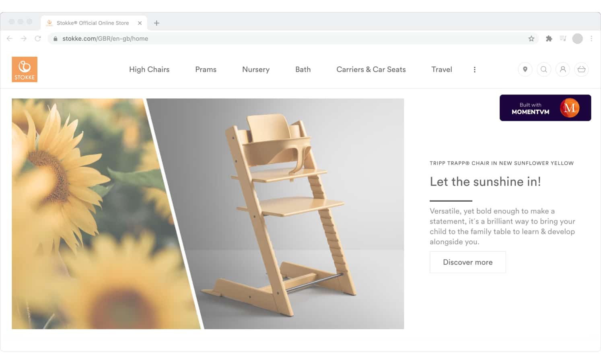Open the user account icon
The width and height of the screenshot is (601, 364).
coord(563,70)
